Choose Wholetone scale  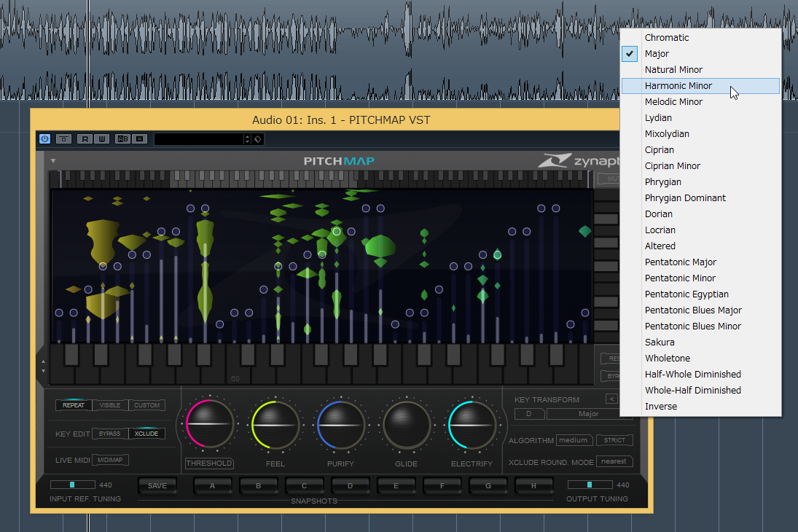coord(701,359)
